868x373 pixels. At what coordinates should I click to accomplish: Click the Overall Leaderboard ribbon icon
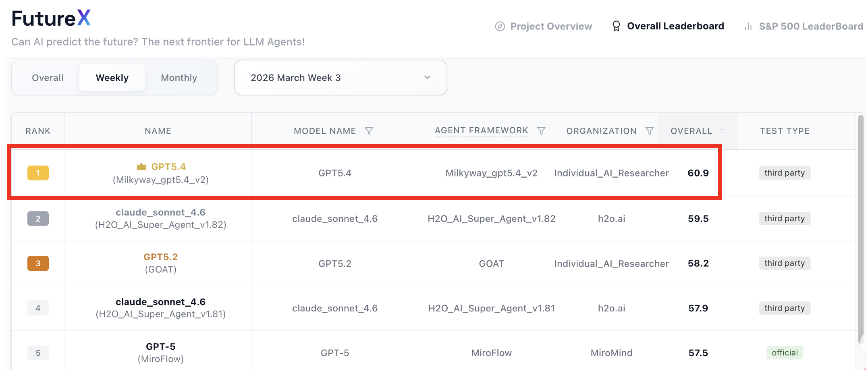coord(616,26)
